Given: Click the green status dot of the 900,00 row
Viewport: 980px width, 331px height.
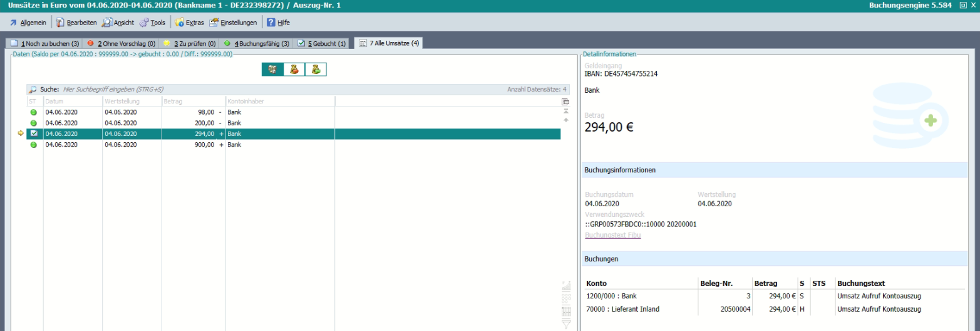Looking at the screenshot, I should 34,145.
